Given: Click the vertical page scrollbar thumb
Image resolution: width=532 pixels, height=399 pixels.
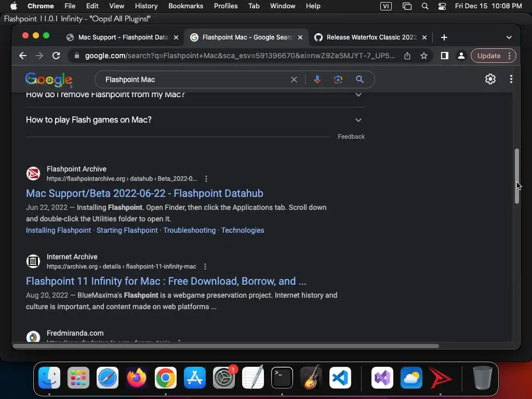Looking at the screenshot, I should 517,176.
